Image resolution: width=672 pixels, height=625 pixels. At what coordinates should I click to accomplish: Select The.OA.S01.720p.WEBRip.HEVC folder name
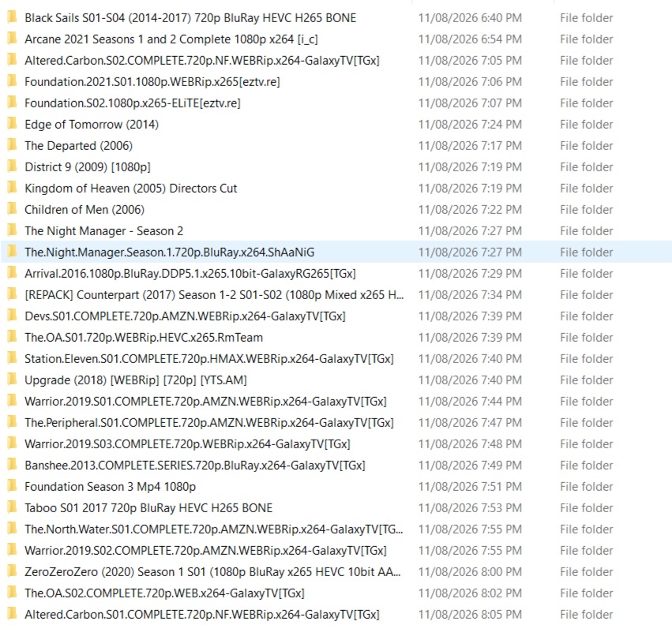tap(144, 338)
